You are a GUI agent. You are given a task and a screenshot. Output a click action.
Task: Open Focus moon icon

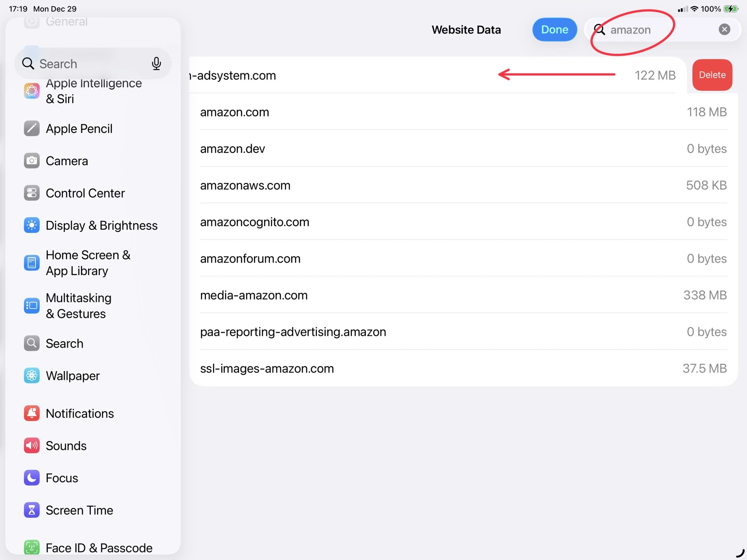31,478
